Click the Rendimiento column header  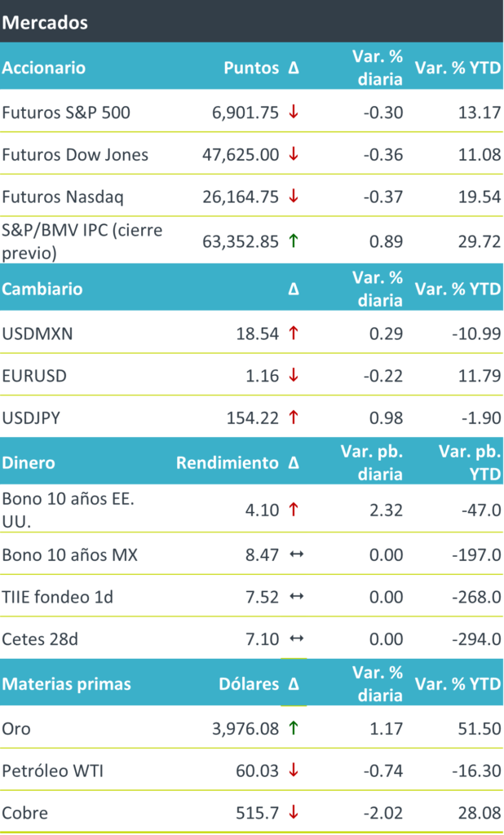point(227,462)
